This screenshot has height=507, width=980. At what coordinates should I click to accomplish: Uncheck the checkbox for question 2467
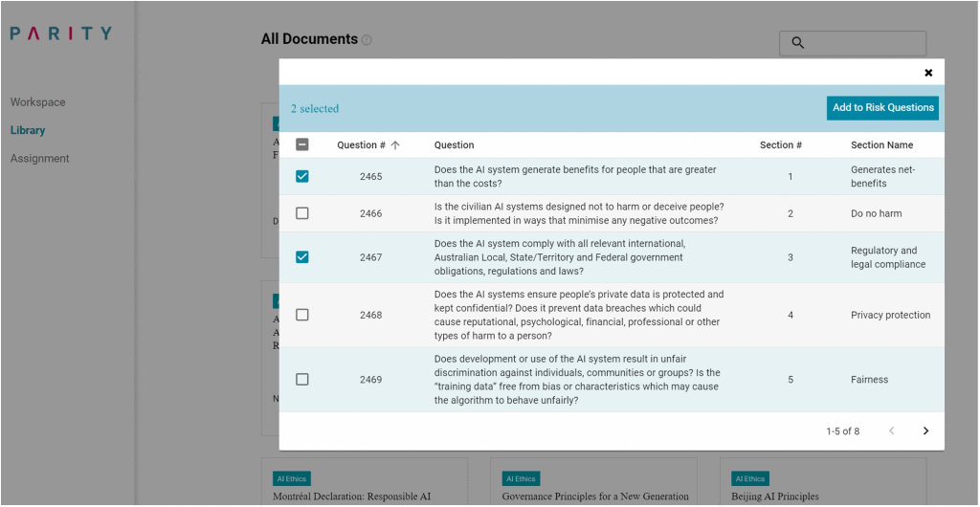[x=302, y=256]
